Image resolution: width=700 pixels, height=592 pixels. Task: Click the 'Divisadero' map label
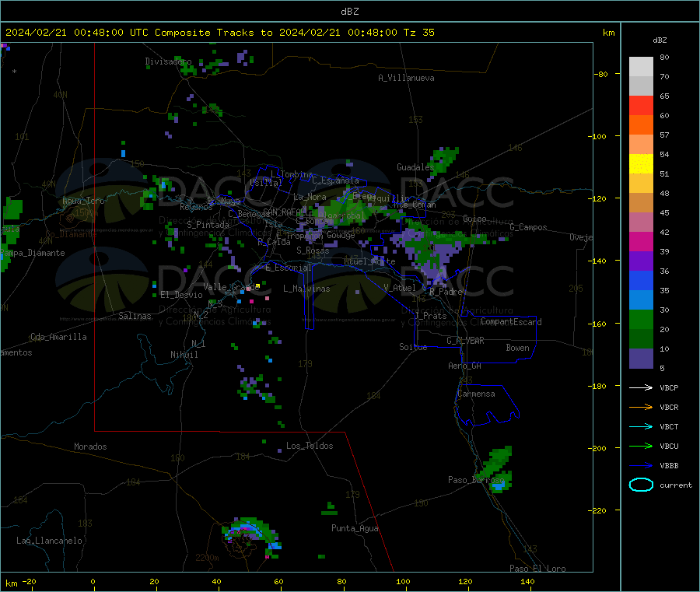(x=168, y=61)
